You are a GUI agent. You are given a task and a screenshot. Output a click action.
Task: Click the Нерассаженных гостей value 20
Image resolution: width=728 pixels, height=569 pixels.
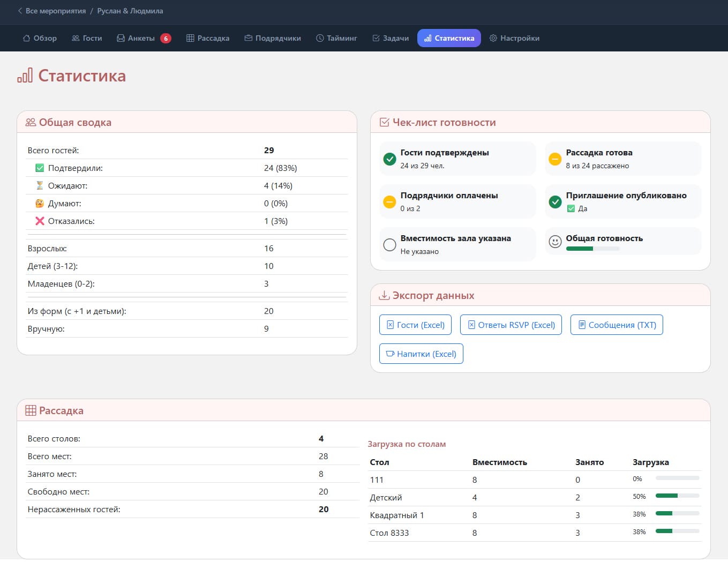pyautogui.click(x=324, y=509)
